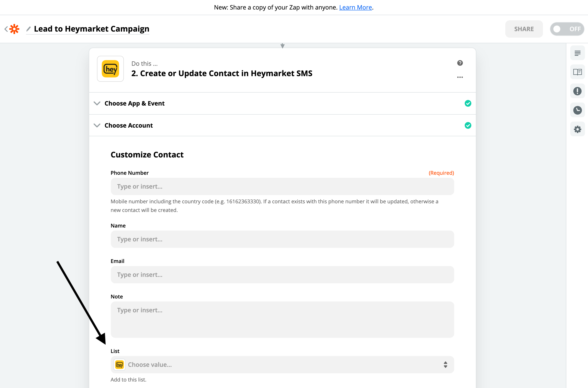Click the Zapier orange asterisk logo

pyautogui.click(x=14, y=29)
